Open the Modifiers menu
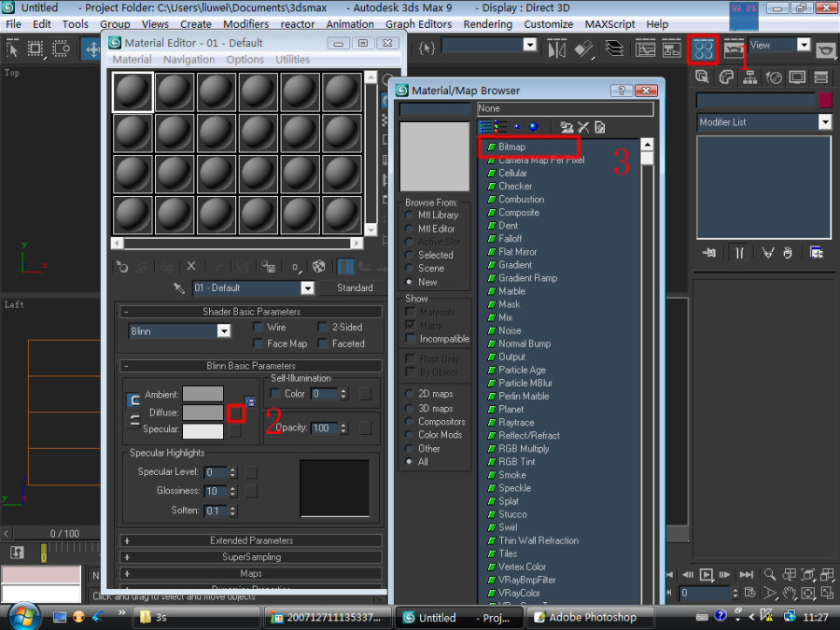The image size is (840, 630). point(245,24)
